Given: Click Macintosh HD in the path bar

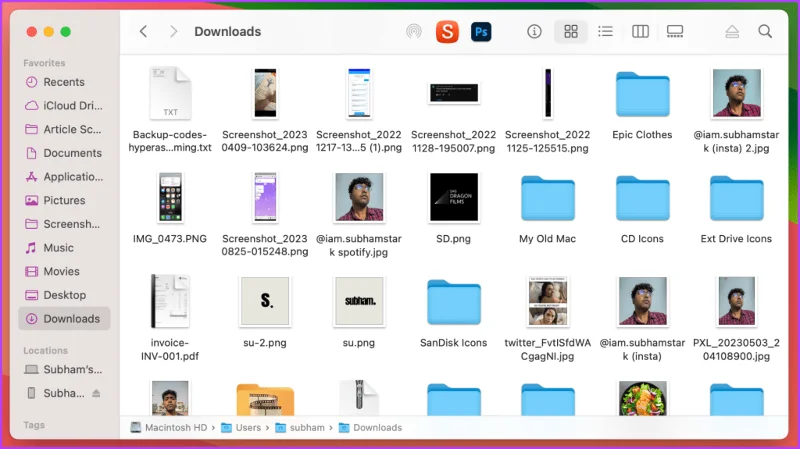Looking at the screenshot, I should (x=169, y=428).
